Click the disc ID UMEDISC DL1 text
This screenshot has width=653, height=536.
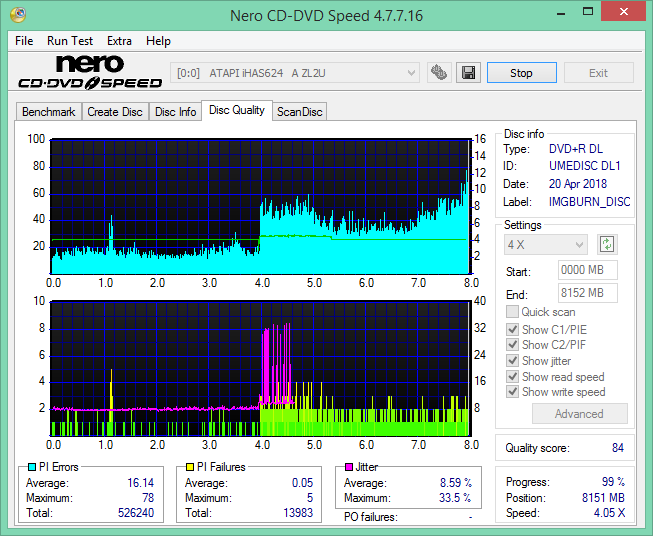pyautogui.click(x=585, y=166)
